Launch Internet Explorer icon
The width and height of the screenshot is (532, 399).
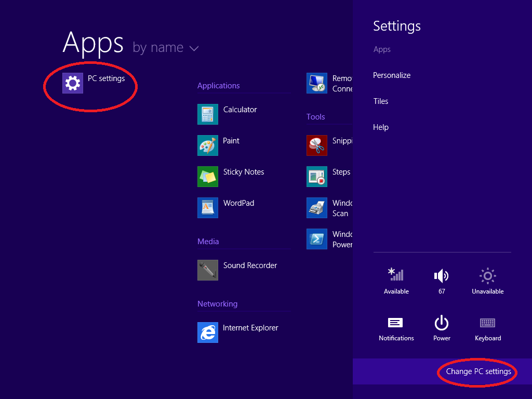point(208,332)
